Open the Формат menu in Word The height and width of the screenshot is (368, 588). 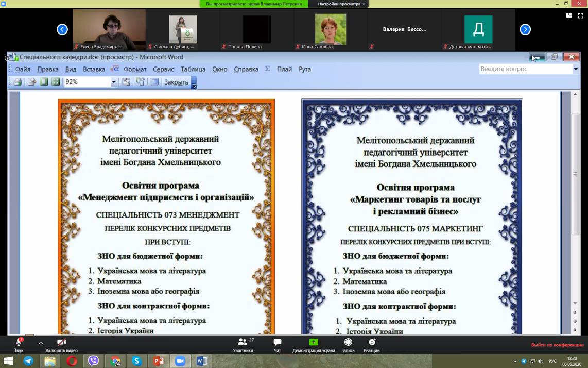coord(135,69)
